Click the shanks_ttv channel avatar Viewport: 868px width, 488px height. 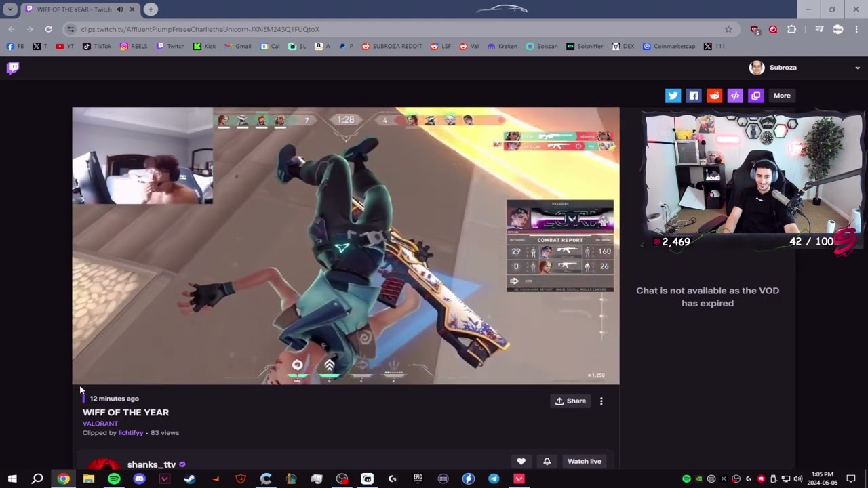[104, 464]
